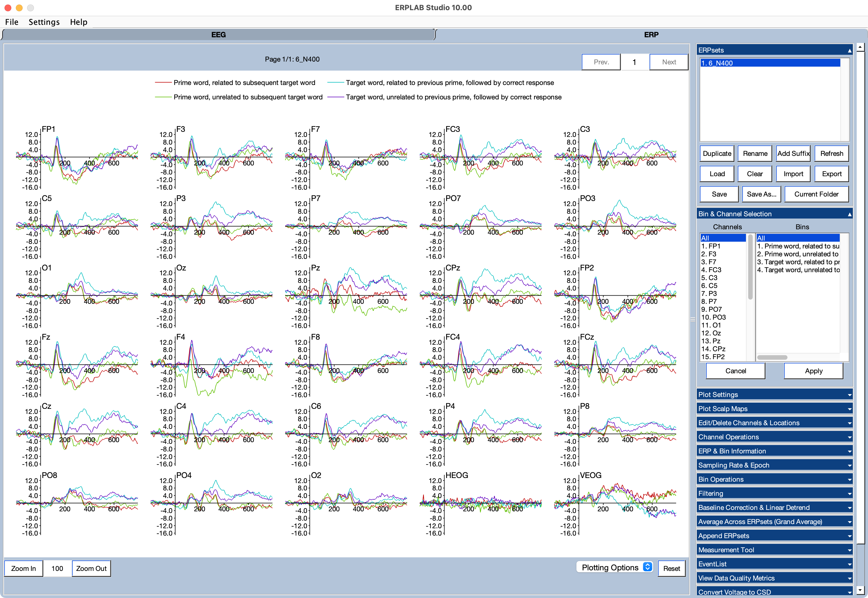Expand the Channel Operations panel
The image size is (868, 598).
(x=775, y=437)
